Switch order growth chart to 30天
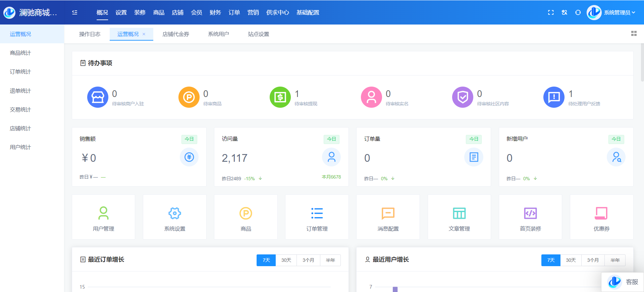The width and height of the screenshot is (644, 292). click(x=286, y=260)
